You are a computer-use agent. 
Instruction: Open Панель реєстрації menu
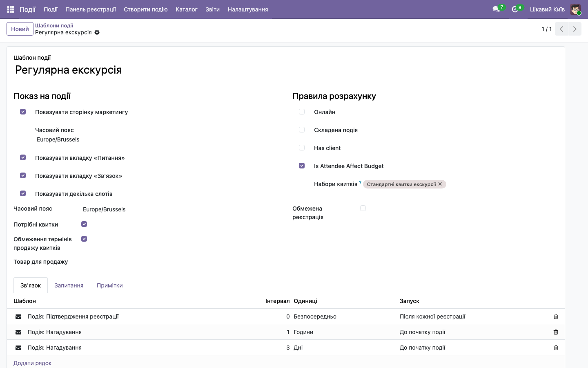point(91,9)
